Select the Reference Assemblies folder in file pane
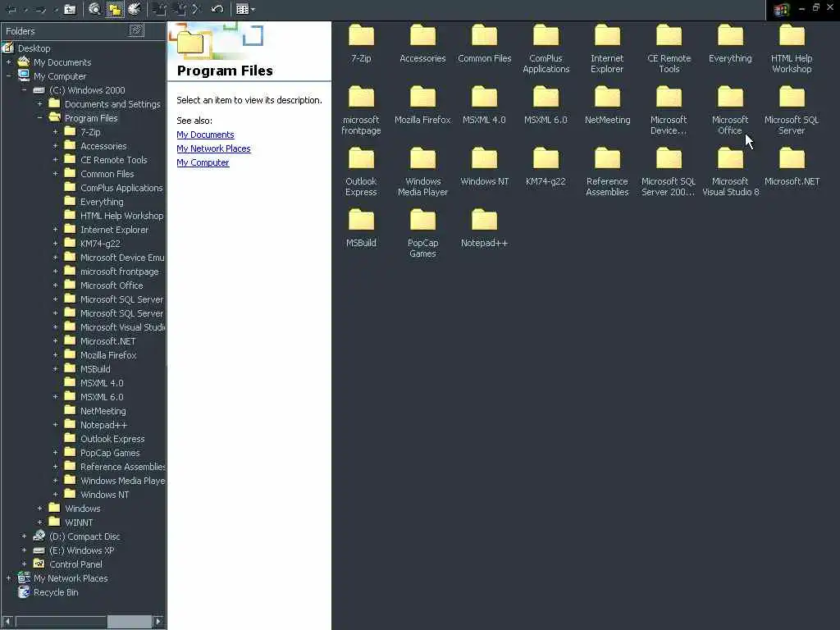The height and width of the screenshot is (630, 840). click(608, 172)
